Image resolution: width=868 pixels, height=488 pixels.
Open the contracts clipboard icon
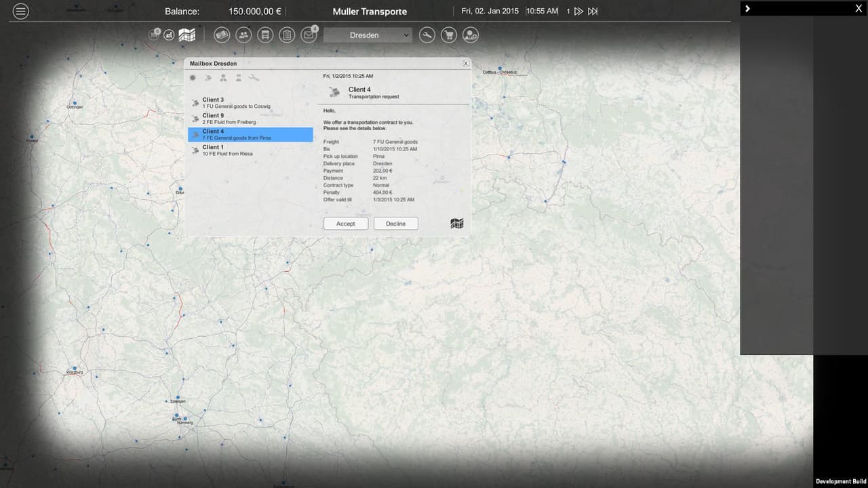point(287,35)
